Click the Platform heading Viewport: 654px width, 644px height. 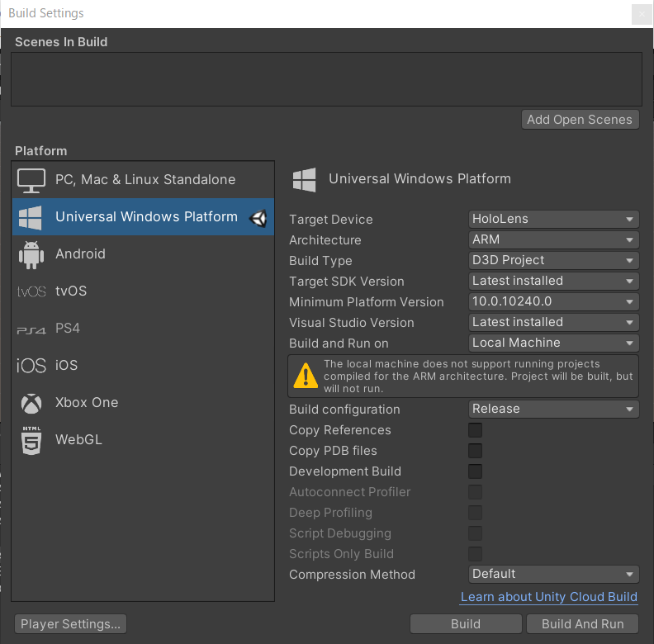click(41, 151)
